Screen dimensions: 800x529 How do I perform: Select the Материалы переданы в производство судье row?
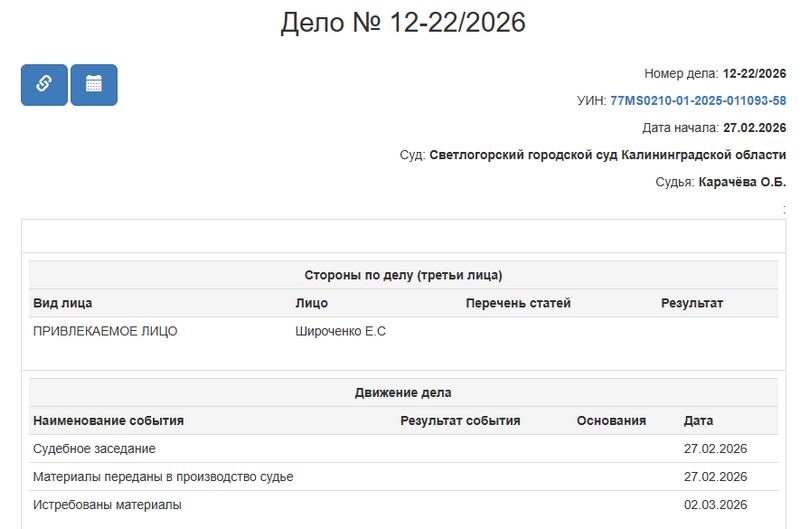pos(163,477)
